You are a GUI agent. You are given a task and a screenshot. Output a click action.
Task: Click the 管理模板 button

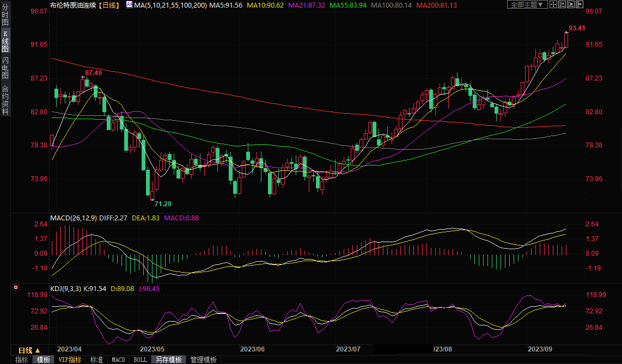[203, 360]
